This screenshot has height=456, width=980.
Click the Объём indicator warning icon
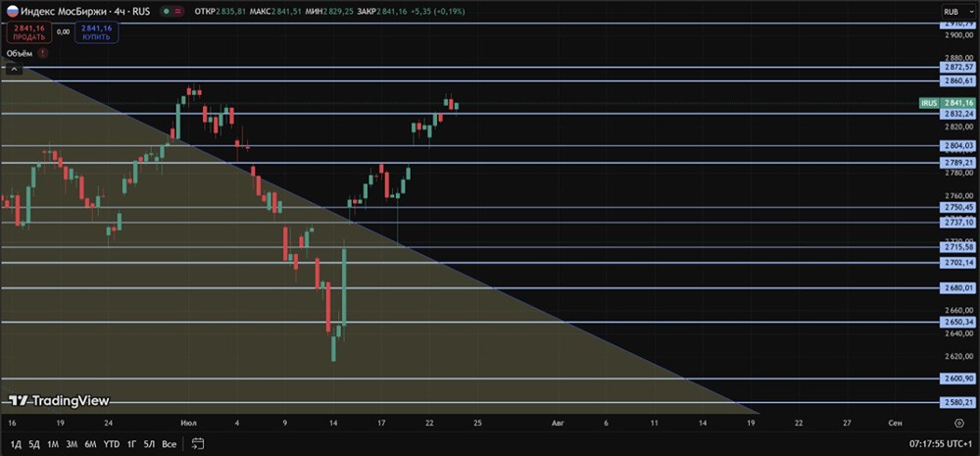pos(43,53)
